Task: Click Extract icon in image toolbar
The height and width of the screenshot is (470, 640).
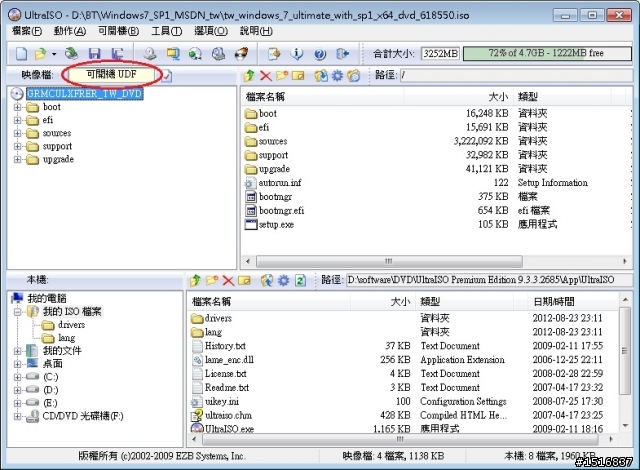Action: (x=321, y=75)
